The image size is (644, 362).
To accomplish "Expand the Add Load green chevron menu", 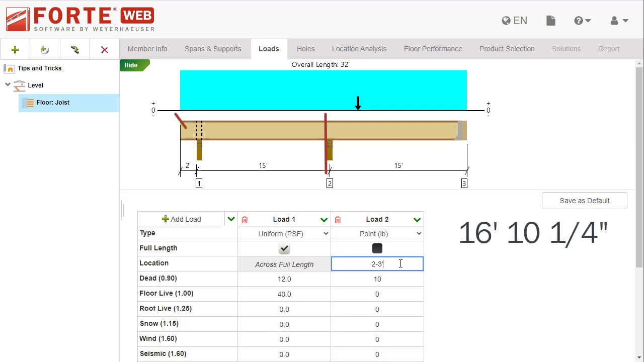I will coord(231,219).
